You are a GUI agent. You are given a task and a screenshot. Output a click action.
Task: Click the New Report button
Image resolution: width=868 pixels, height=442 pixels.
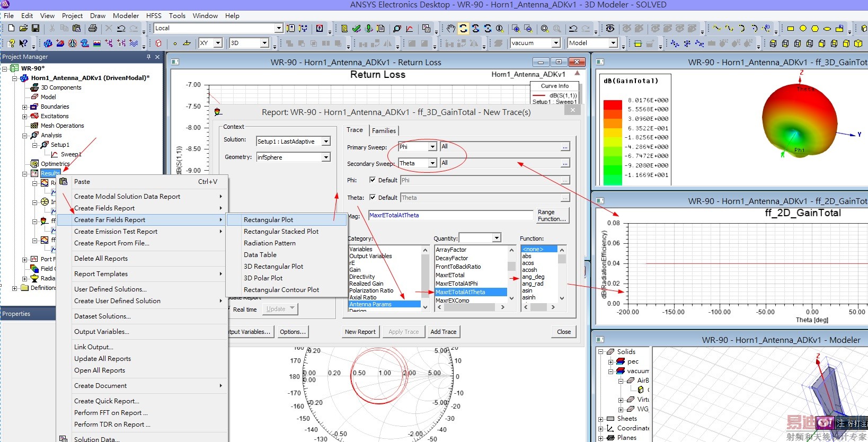pyautogui.click(x=360, y=332)
